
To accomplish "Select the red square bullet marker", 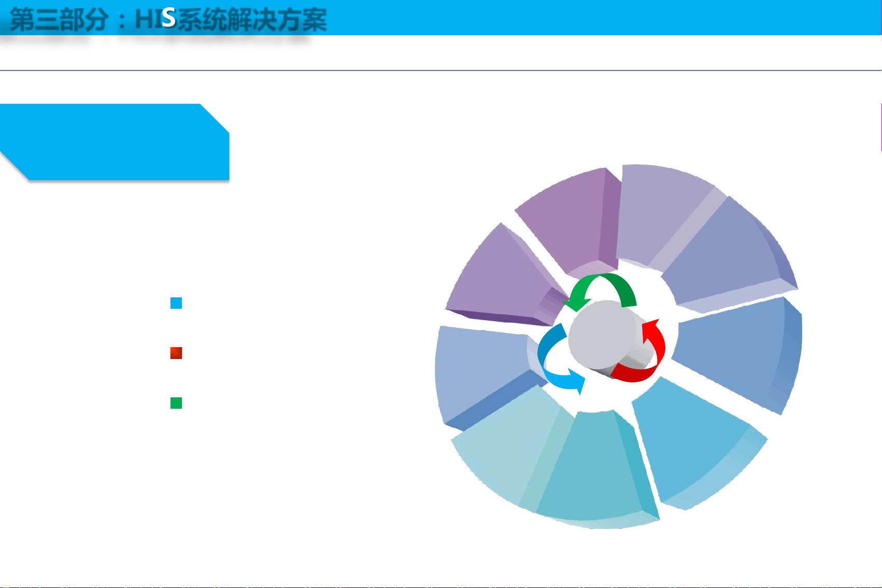I will point(176,353).
